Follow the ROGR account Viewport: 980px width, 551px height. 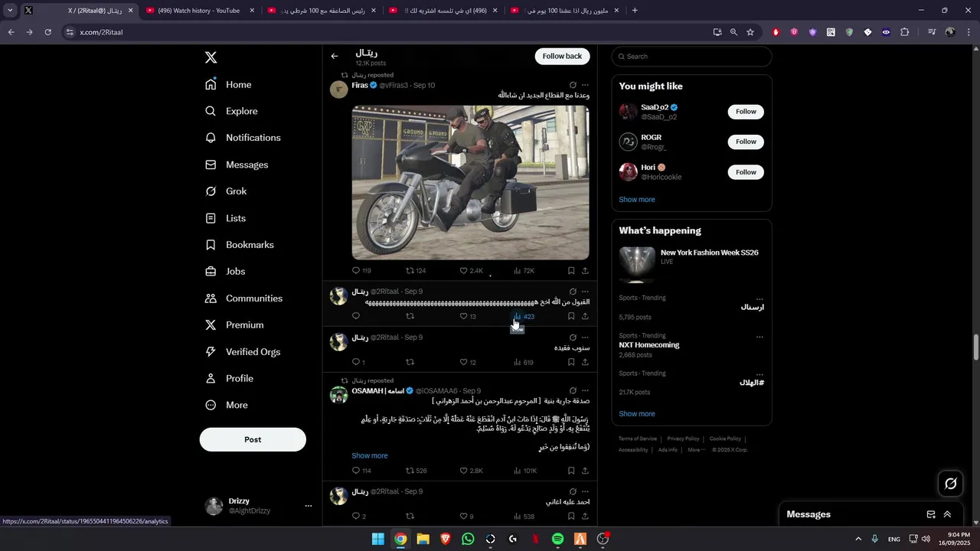coord(746,142)
